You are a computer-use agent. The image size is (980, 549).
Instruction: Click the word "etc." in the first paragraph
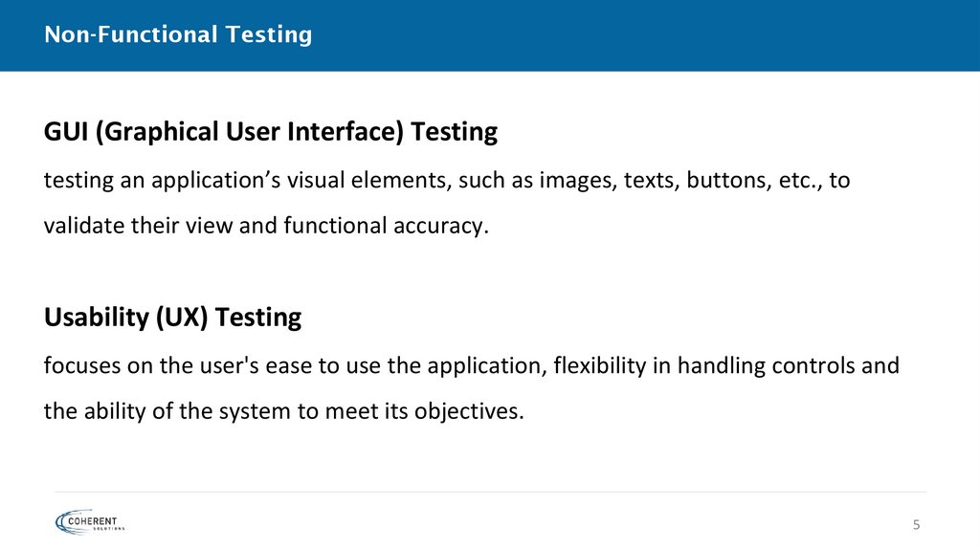click(791, 181)
